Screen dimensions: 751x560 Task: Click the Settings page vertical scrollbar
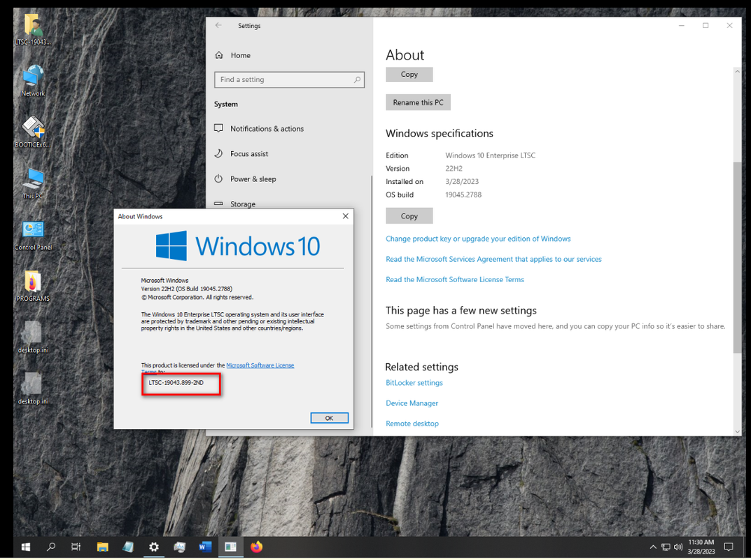click(737, 257)
